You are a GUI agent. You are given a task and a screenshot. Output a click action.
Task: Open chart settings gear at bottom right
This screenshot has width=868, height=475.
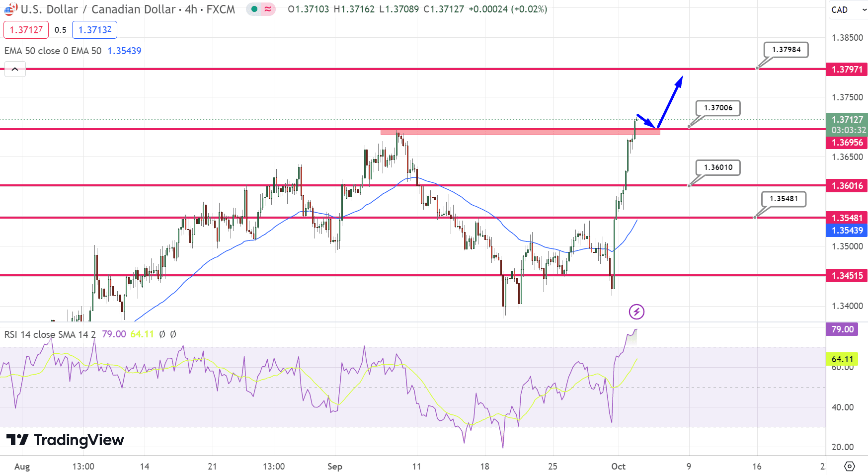pos(850,466)
